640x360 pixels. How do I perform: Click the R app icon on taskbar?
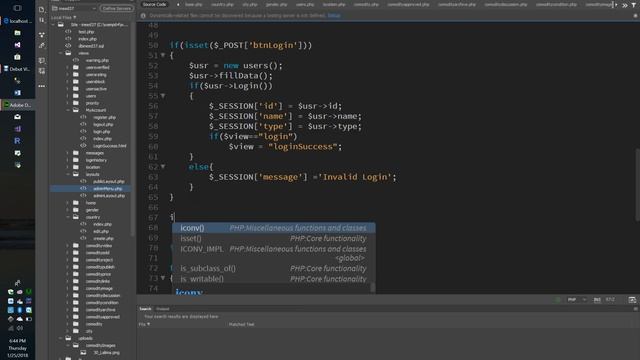coord(17,141)
